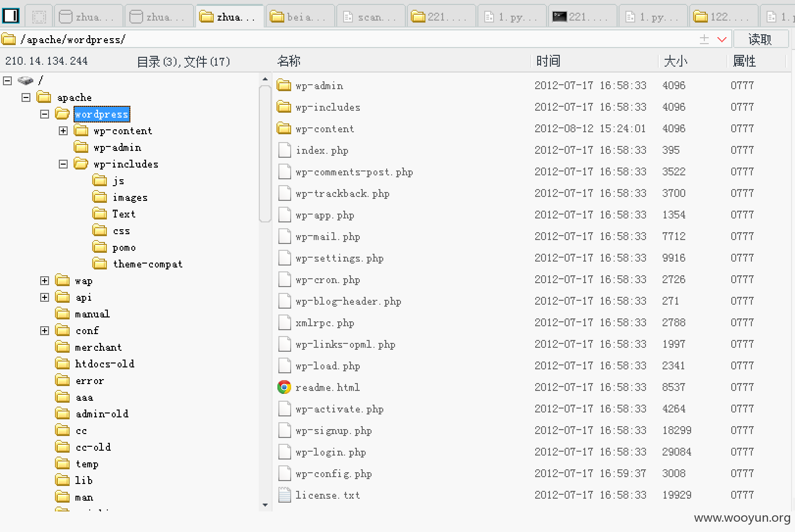Screen dimensions: 795x532
Task: Select the cc-old folder in tree
Action: (93, 447)
